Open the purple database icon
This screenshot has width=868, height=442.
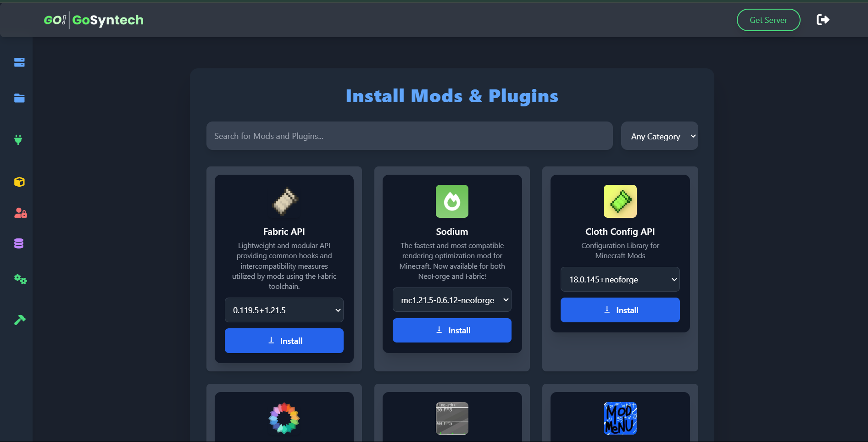[19, 243]
